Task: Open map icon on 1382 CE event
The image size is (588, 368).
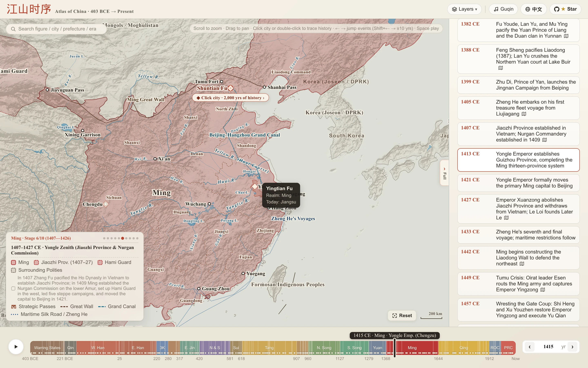Action: click(x=566, y=36)
